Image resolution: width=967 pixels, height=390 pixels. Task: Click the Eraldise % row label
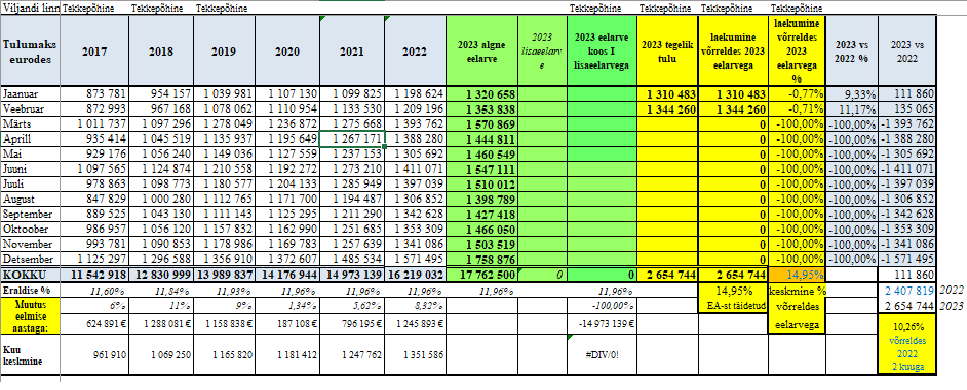tap(31, 289)
